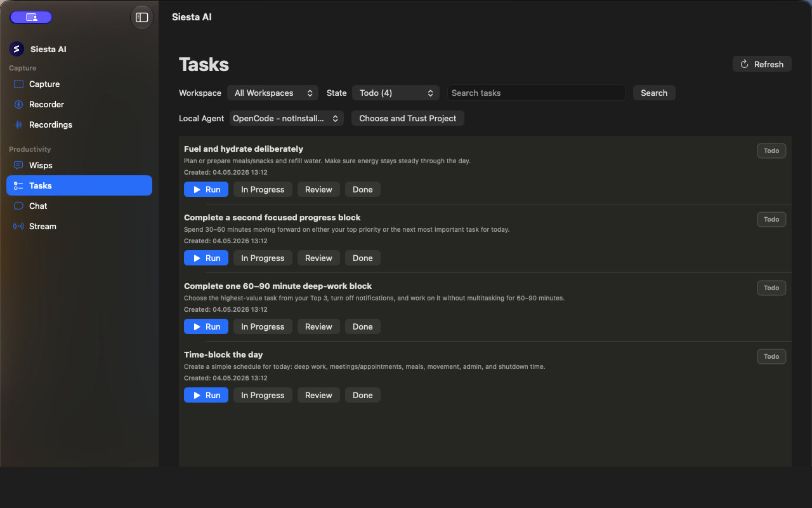Select Tasks in the sidebar
This screenshot has width=812, height=508.
tap(79, 185)
